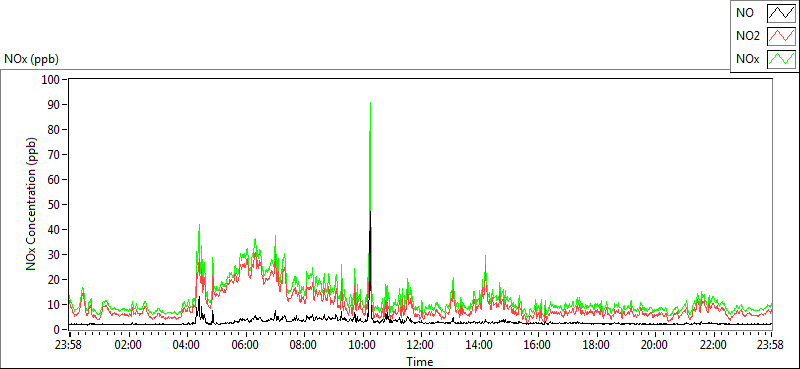This screenshot has width=800, height=369.
Task: Click the NO2 red plot legend icon
Action: pos(782,36)
